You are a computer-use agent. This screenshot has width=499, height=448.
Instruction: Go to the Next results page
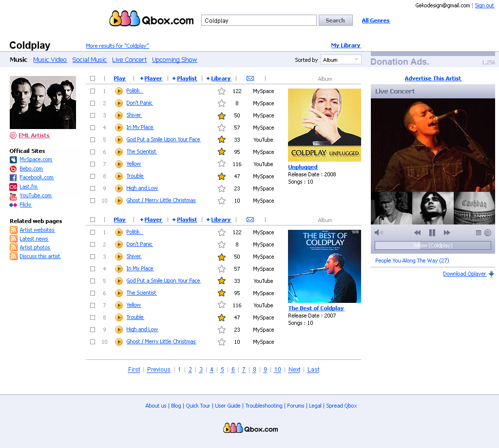(x=294, y=370)
